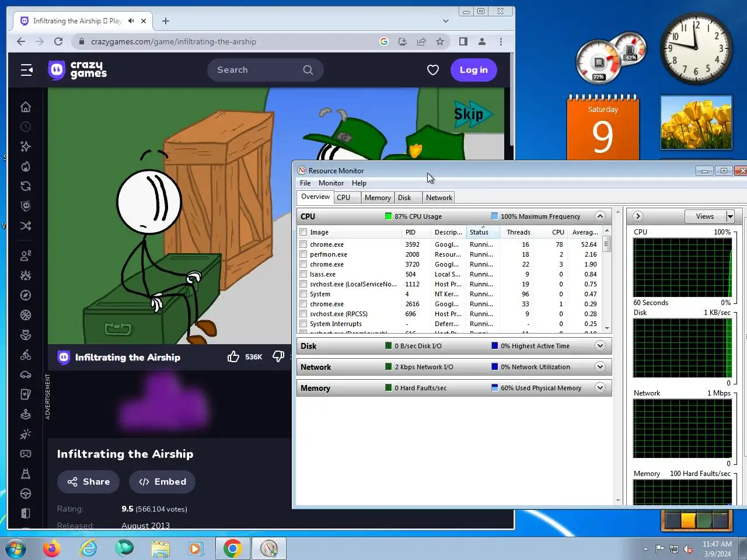The height and width of the screenshot is (560, 747).
Task: Sort the process list by the Threads column
Action: 518,232
